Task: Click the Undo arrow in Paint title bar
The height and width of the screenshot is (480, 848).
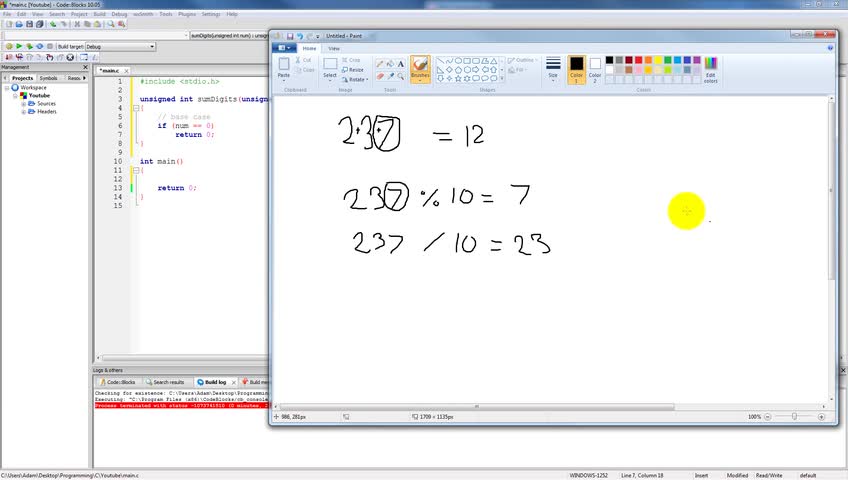Action: (x=300, y=36)
